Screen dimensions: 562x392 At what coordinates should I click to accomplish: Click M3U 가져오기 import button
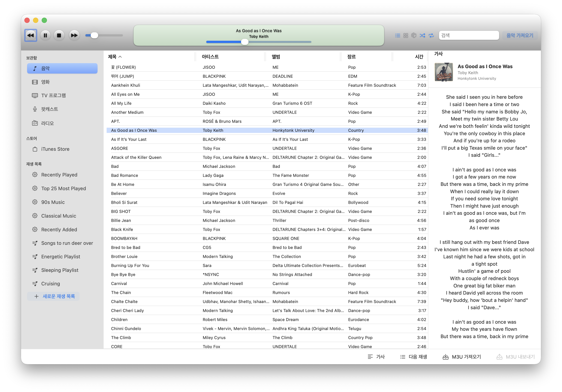point(462,357)
